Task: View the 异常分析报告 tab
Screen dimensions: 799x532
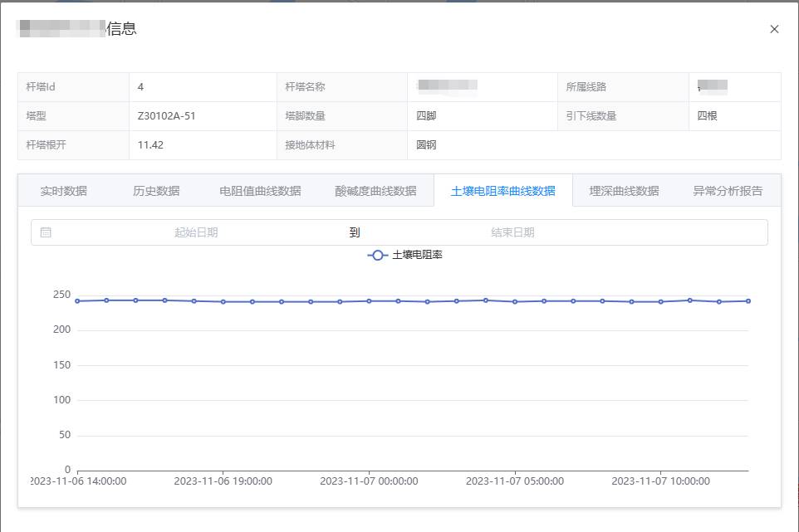Action: (x=728, y=191)
